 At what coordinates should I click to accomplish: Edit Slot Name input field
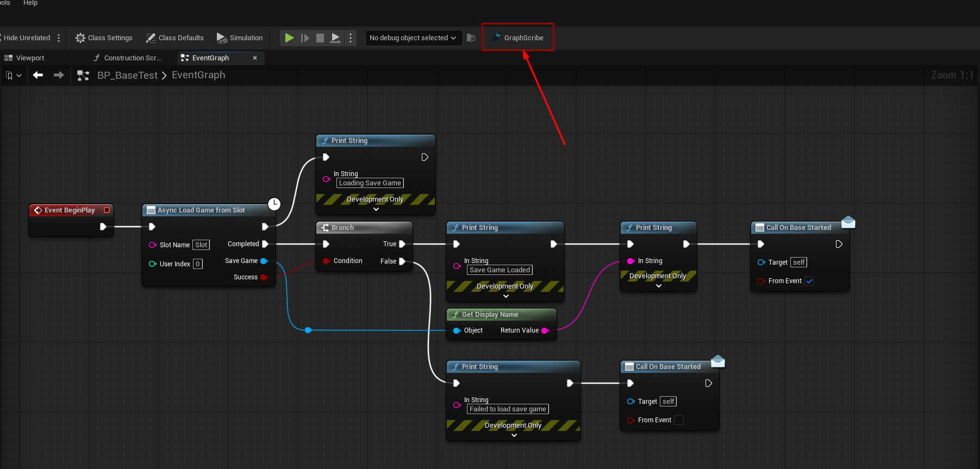(201, 245)
